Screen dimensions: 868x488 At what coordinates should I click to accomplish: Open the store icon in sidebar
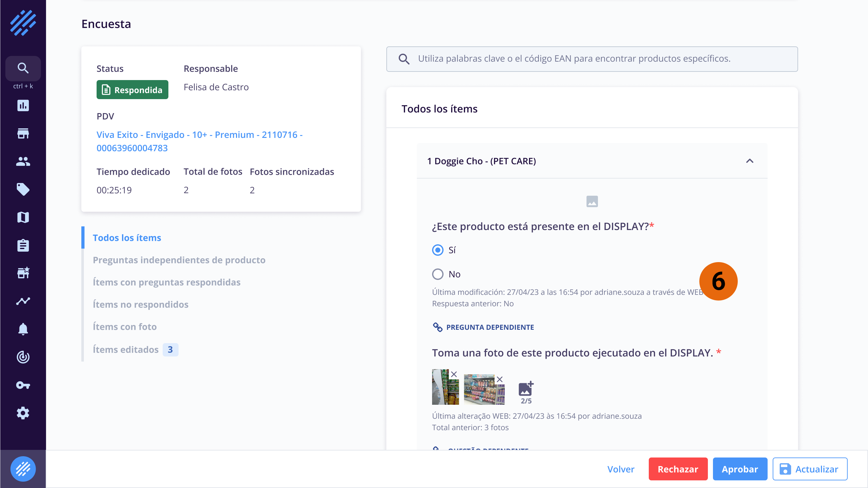click(x=23, y=134)
